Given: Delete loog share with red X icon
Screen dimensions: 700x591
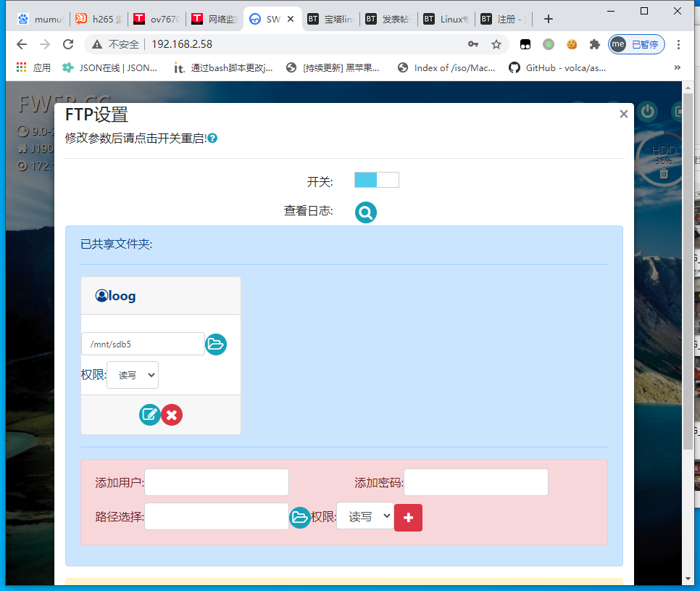Looking at the screenshot, I should 172,415.
